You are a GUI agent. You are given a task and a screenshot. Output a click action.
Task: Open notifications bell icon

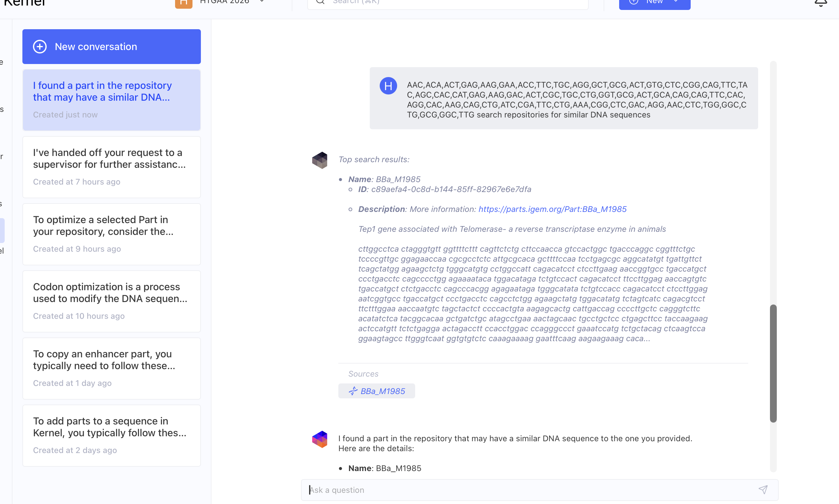tap(821, 3)
